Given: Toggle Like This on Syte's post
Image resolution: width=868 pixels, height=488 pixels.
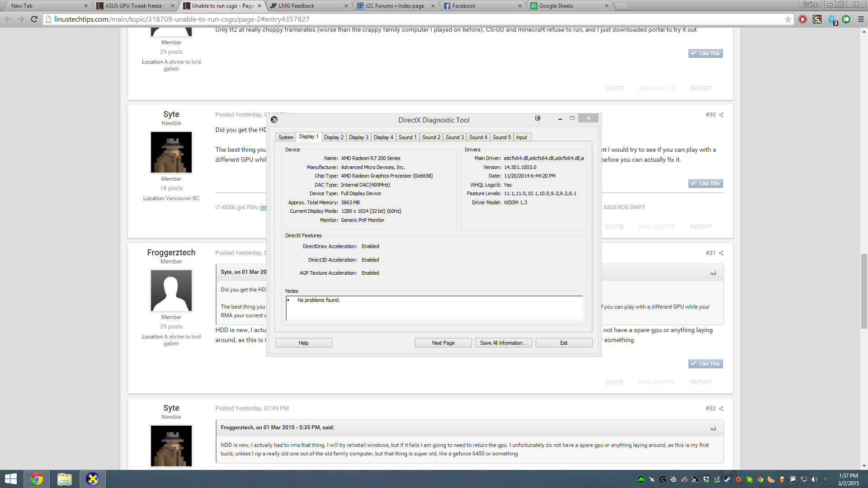Looking at the screenshot, I should [705, 183].
